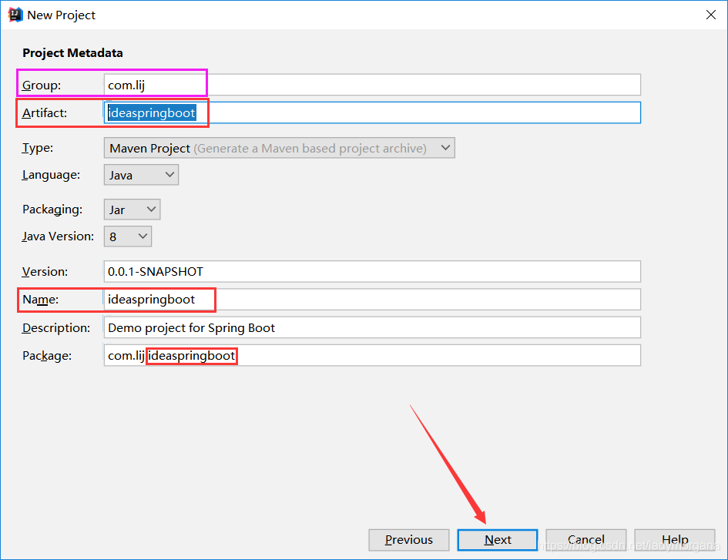Focus the Artifact text field
This screenshot has height=560, width=728.
click(x=372, y=112)
